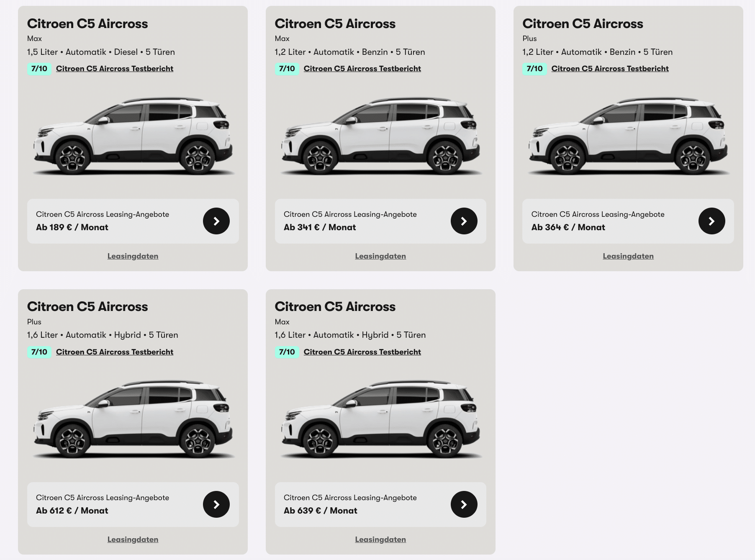Open Testbericht link on the 364 € card

(x=610, y=69)
